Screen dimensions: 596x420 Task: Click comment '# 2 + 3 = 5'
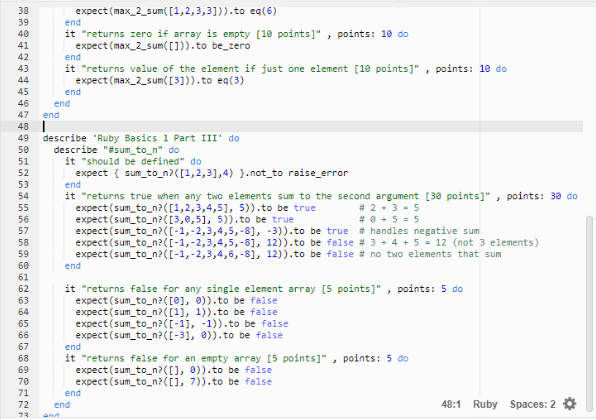click(x=389, y=208)
